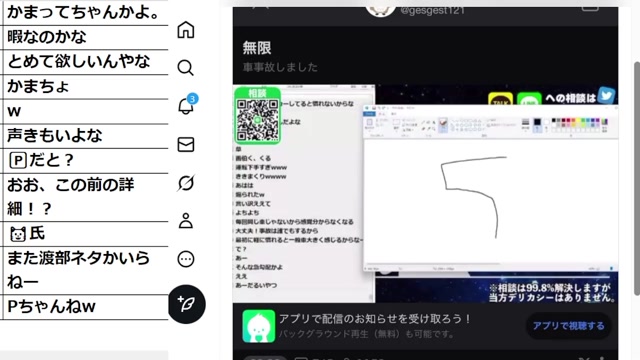Click the live stream video thumbnail
The width and height of the screenshot is (640, 360).
[x=425, y=193]
